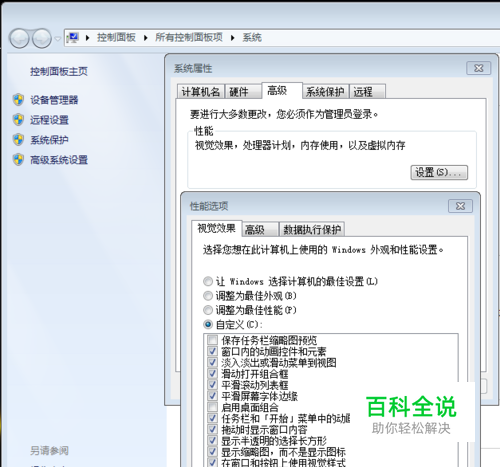Go to 所有控制面板项 breadcrumb
Image resolution: width=500 pixels, height=467 pixels.
pos(189,38)
